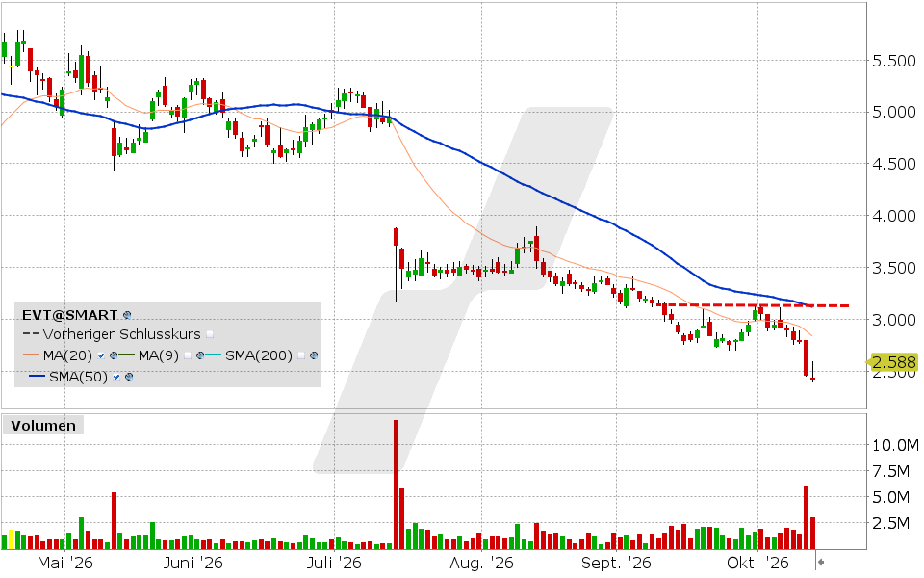Click the yellow volume bar at chart start
Image resolution: width=924 pixels, height=578 pixels.
click(x=12, y=539)
